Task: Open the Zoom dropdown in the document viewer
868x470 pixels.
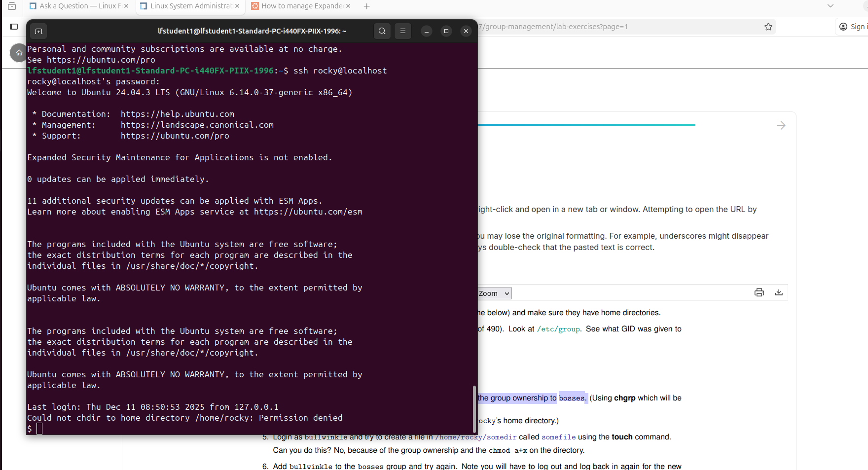Action: coord(495,293)
